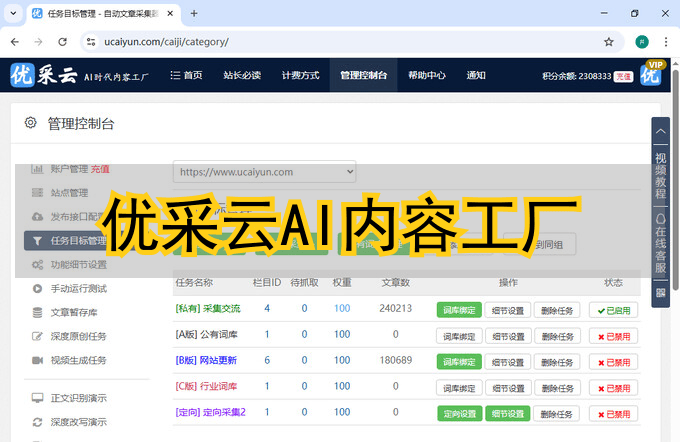Open the 帮助中心 navigation dropdown
680x442 pixels.
427,75
